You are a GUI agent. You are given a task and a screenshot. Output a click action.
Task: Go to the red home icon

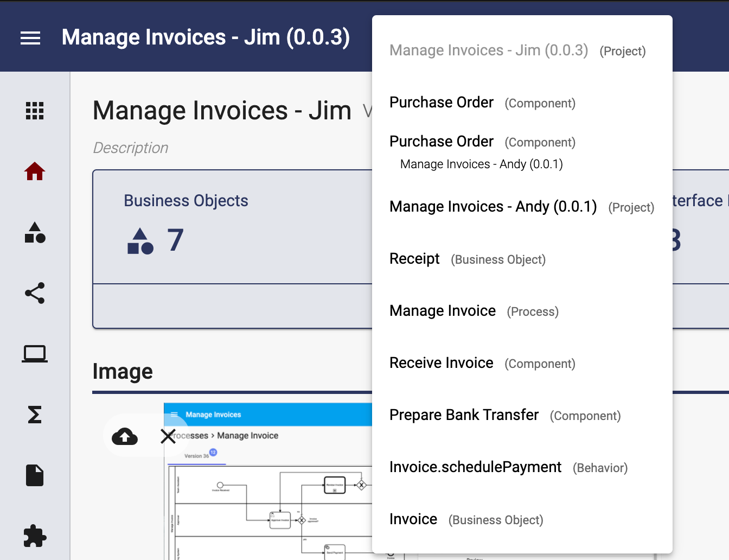point(35,171)
